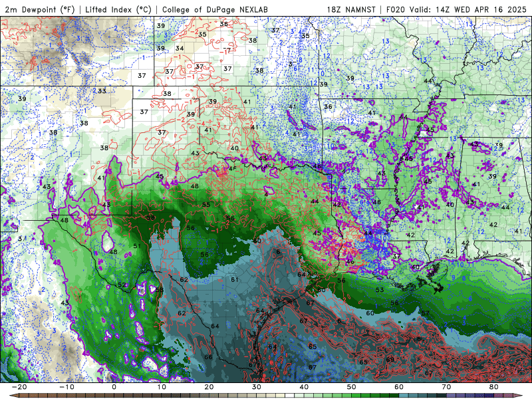This screenshot has height=399, width=532.
Task: Click the dewpoint value "61" on the map
Action: (235, 279)
